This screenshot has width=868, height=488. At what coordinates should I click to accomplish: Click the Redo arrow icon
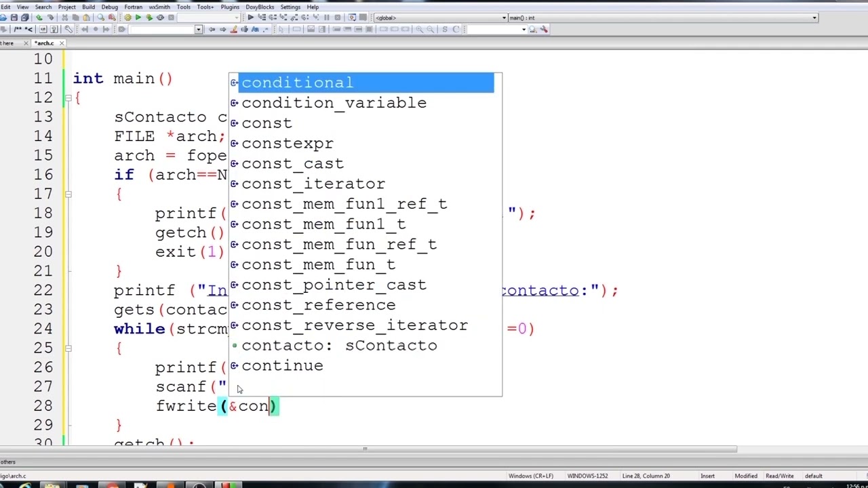click(x=50, y=17)
